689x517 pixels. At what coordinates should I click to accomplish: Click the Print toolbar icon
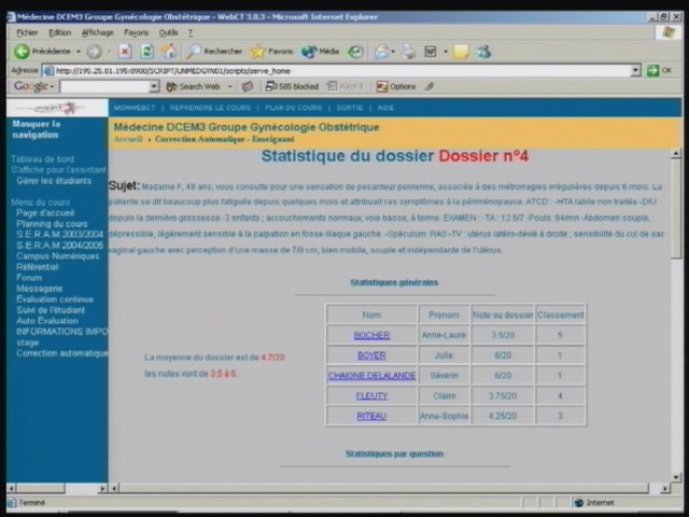point(408,51)
